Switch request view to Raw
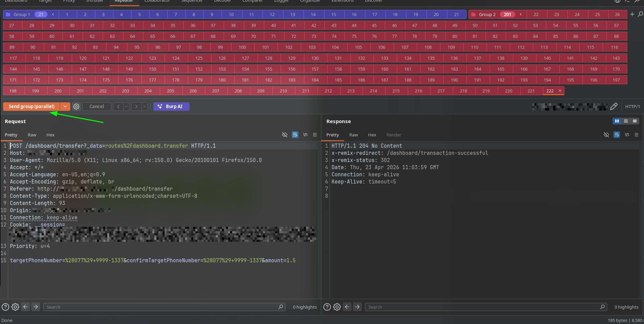Viewport: 644px width, 324px height. tap(32, 135)
